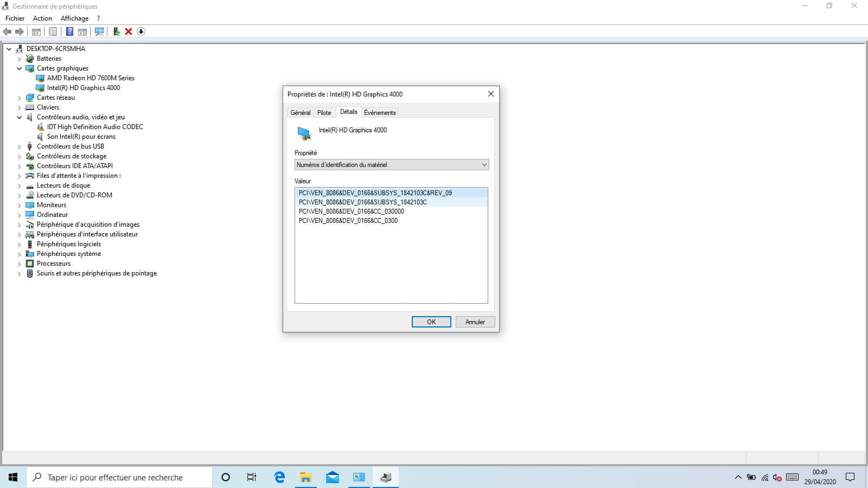Open the Fichier menu

(x=15, y=18)
